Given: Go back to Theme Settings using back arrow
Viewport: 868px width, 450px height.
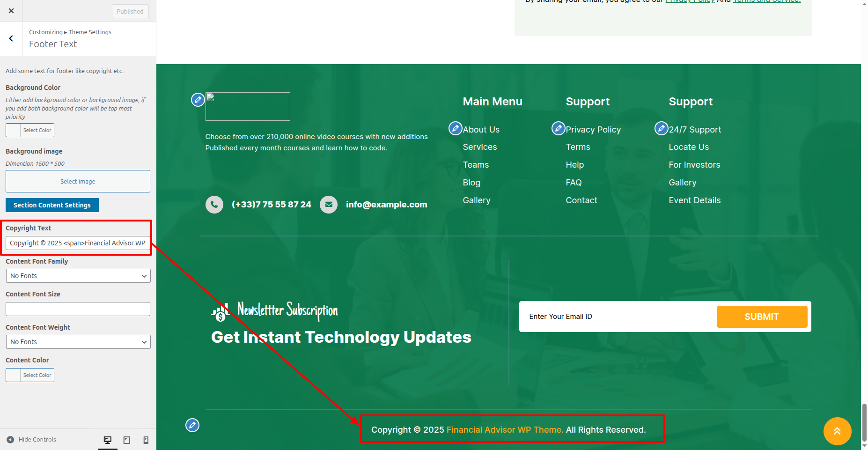Looking at the screenshot, I should tap(11, 38).
